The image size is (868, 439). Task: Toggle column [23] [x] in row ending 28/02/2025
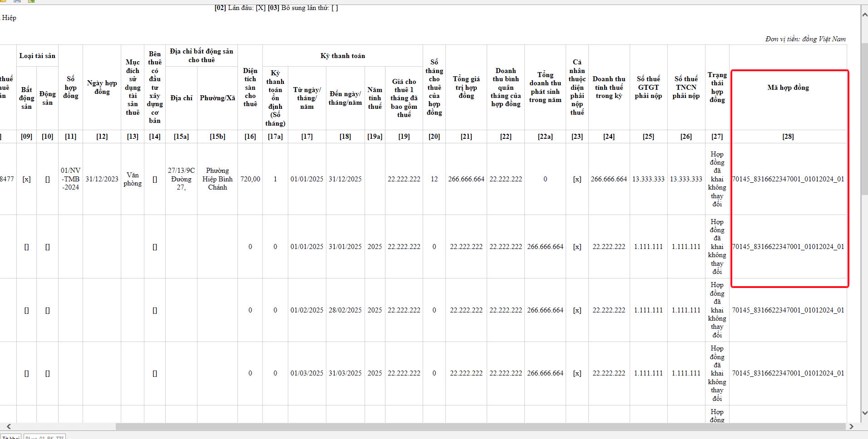[x=577, y=310]
